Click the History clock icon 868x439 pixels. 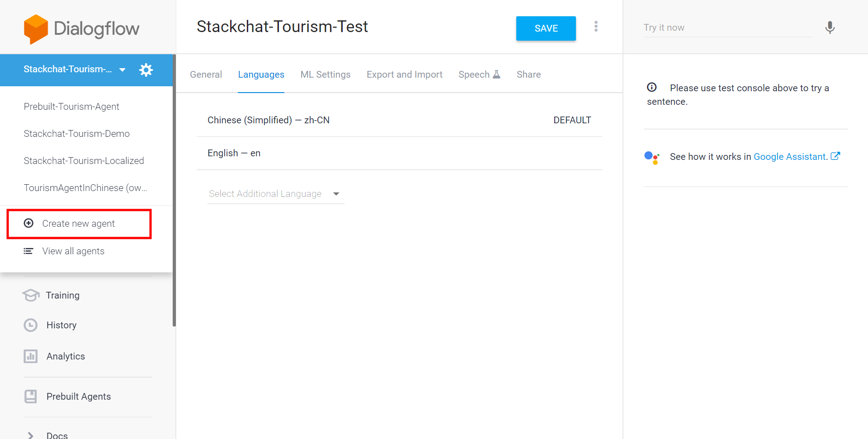pos(30,325)
